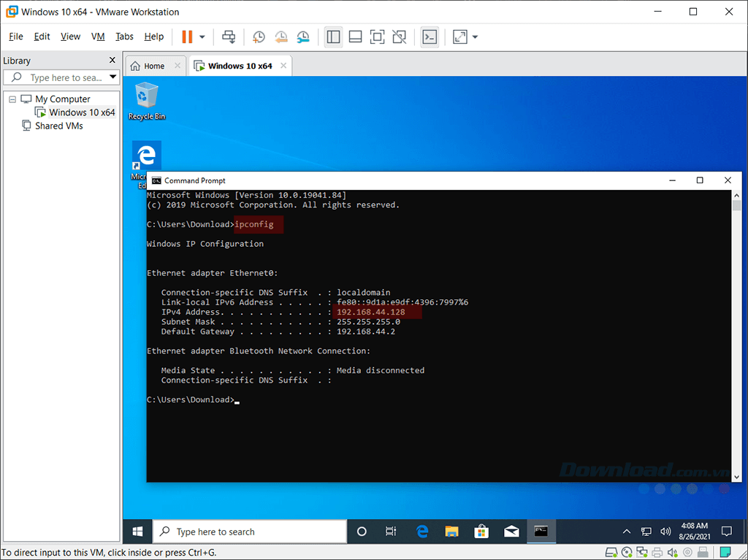The height and width of the screenshot is (560, 748).
Task: Switch to the Home tab
Action: click(148, 66)
